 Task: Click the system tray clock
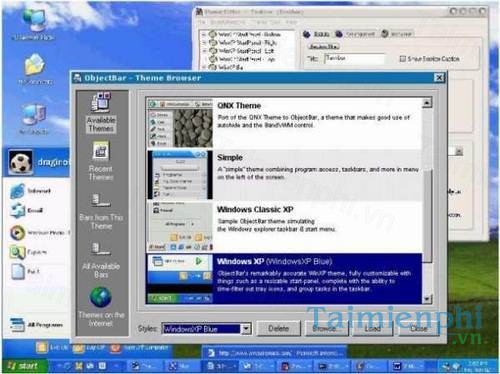(478, 366)
